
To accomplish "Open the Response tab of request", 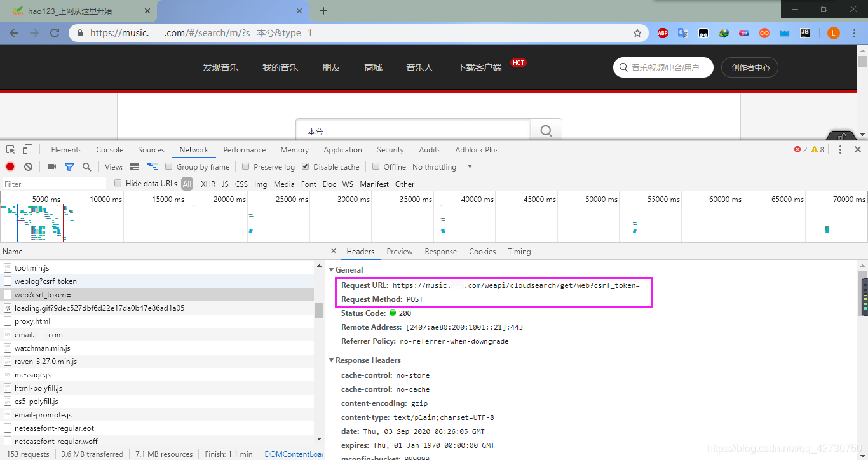I will tap(440, 252).
